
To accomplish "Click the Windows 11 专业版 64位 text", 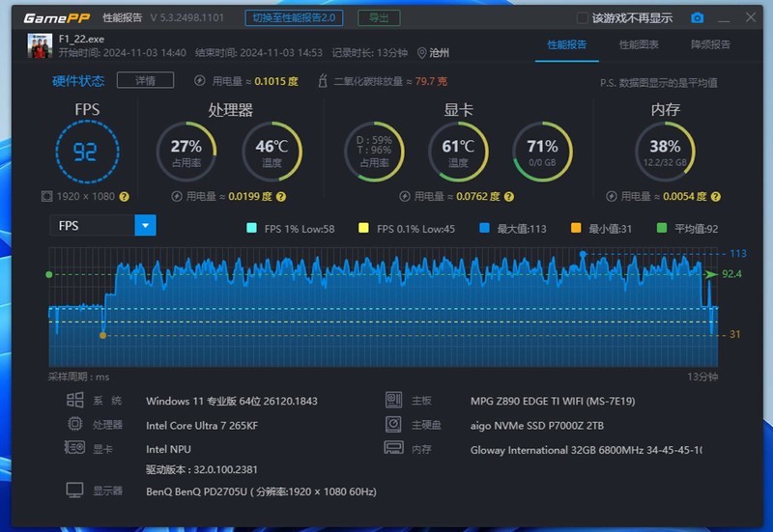I will point(232,402).
